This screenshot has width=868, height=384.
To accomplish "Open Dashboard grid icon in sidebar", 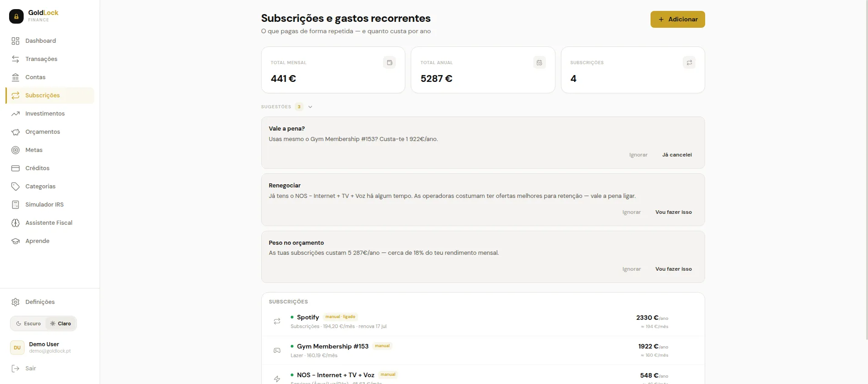I will 15,41.
